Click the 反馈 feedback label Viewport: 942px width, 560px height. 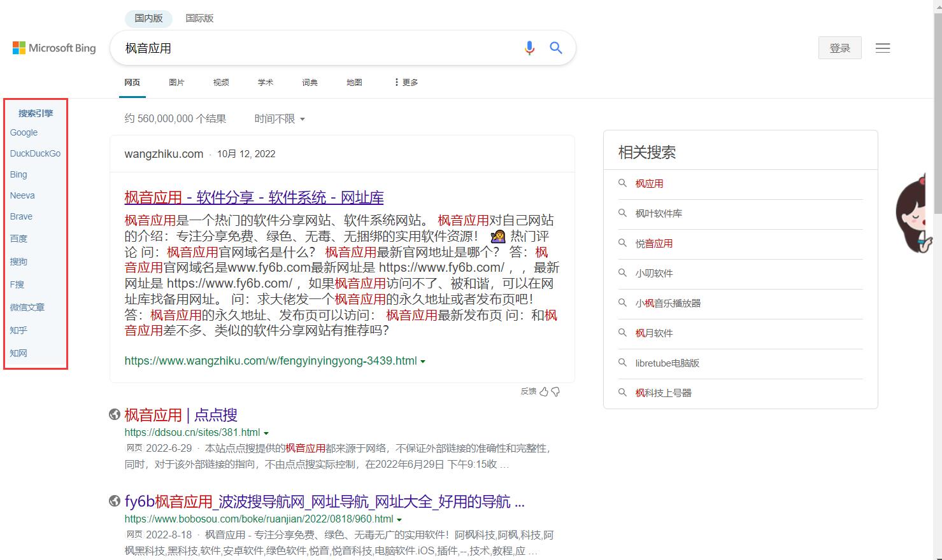[529, 391]
